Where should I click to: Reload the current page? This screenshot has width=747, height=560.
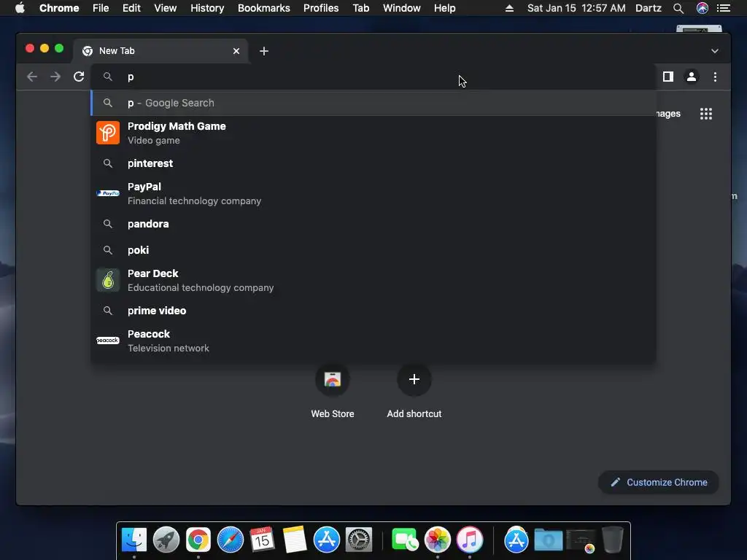(79, 77)
